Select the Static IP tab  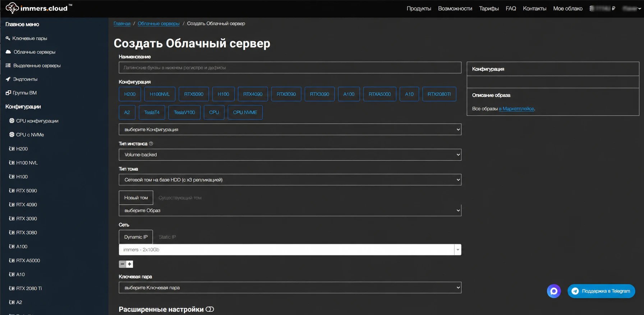[167, 237]
